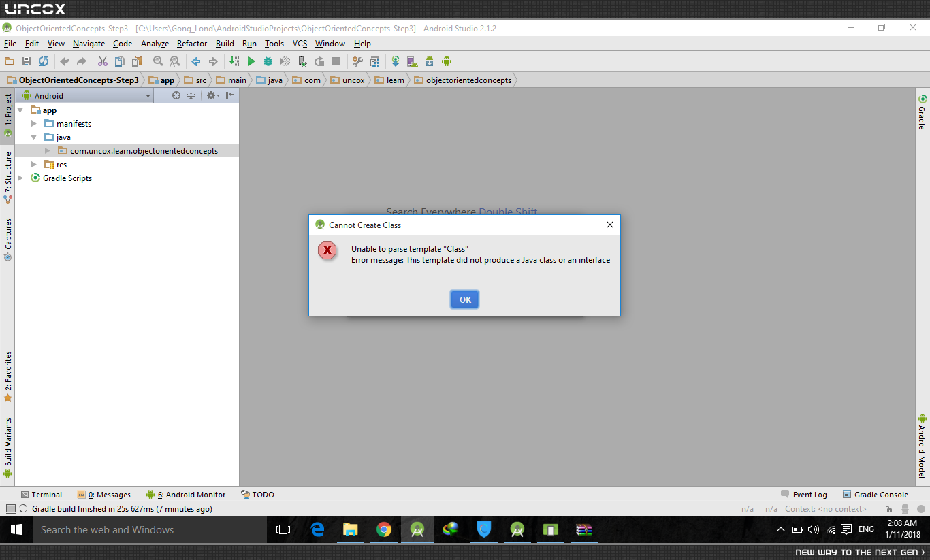This screenshot has height=560, width=930.
Task: Open SDK Manager icon
Action: [430, 61]
